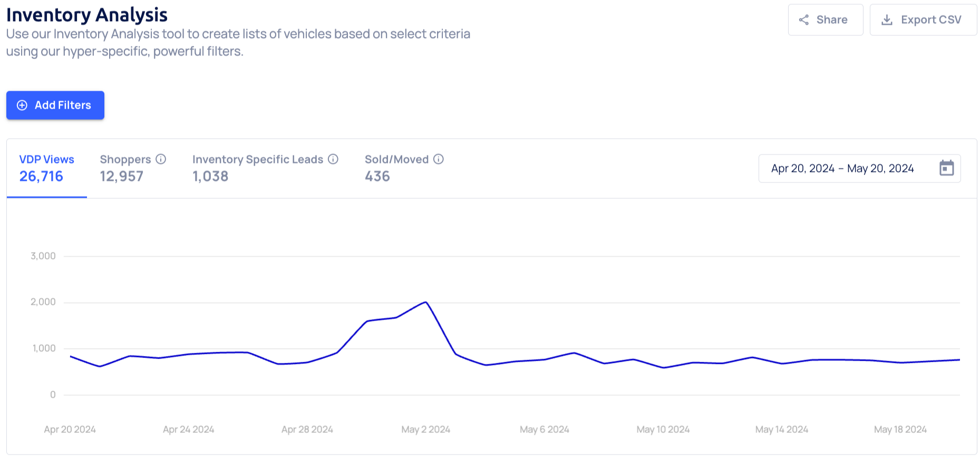
Task: Click the info icon beside Inventory Specific Leads
Action: click(333, 159)
